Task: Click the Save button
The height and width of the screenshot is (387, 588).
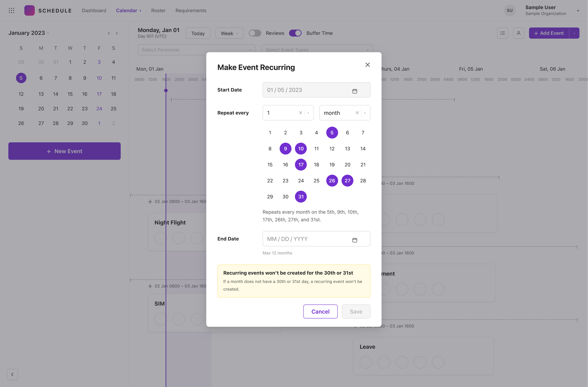Action: click(x=356, y=311)
